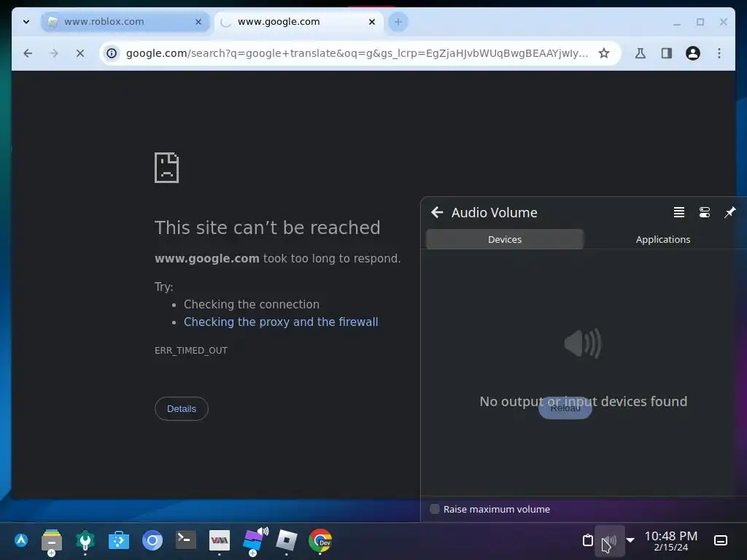Open the Discover software store
Viewport: 747px width, 560px height.
coord(119,540)
